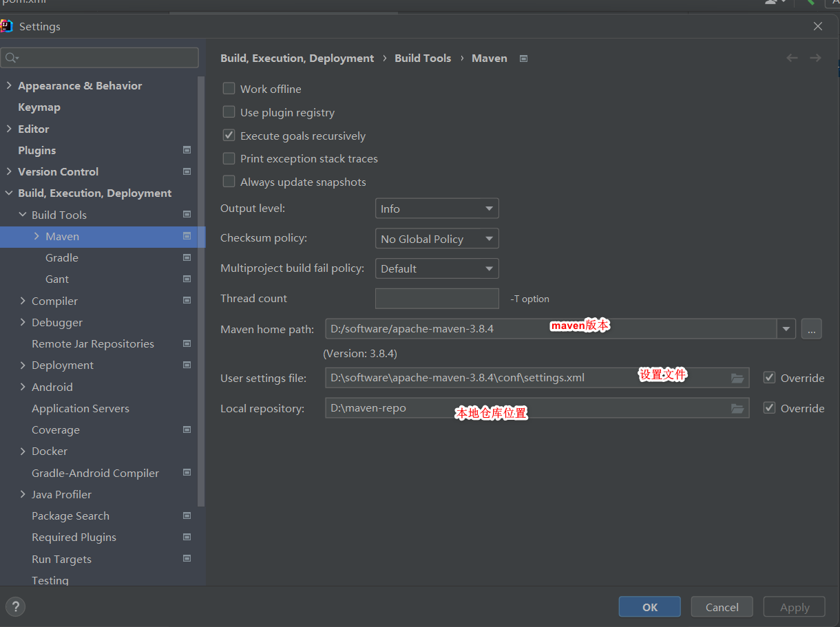
Task: Expand the Java Profiler node
Action: click(x=23, y=494)
